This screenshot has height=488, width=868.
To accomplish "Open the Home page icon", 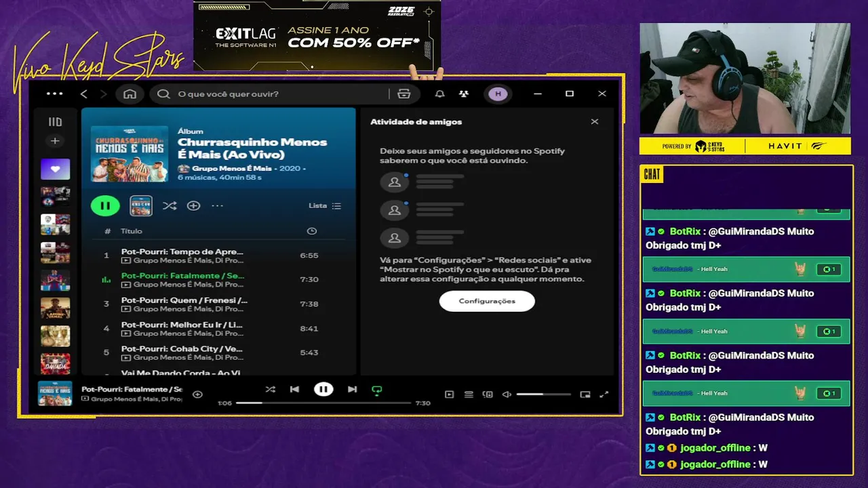I will pos(130,94).
